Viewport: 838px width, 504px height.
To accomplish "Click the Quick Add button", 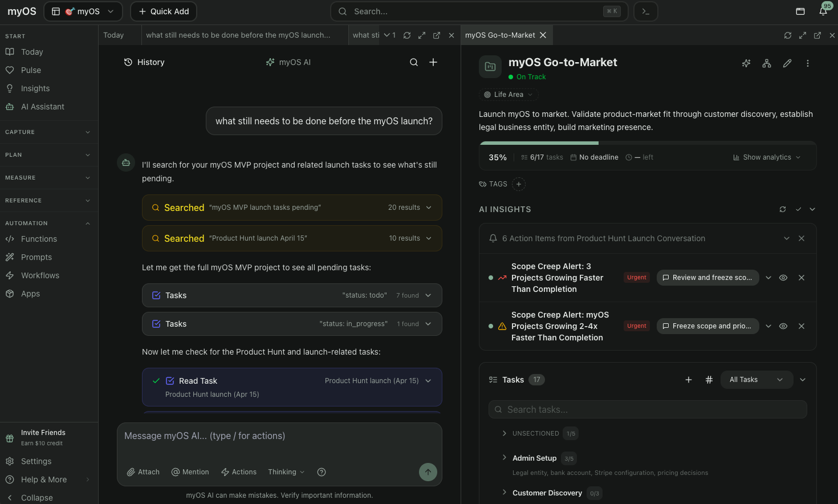I will (x=164, y=11).
